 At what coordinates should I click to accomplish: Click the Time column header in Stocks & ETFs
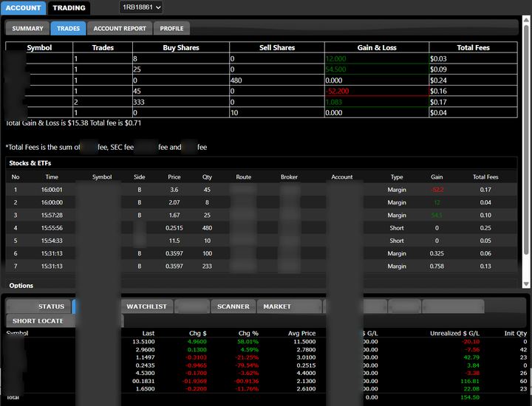pyautogui.click(x=52, y=177)
